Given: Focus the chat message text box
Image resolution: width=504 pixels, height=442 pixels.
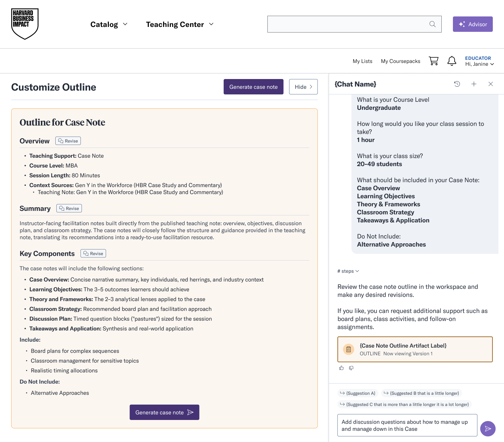Looking at the screenshot, I should click(x=407, y=425).
